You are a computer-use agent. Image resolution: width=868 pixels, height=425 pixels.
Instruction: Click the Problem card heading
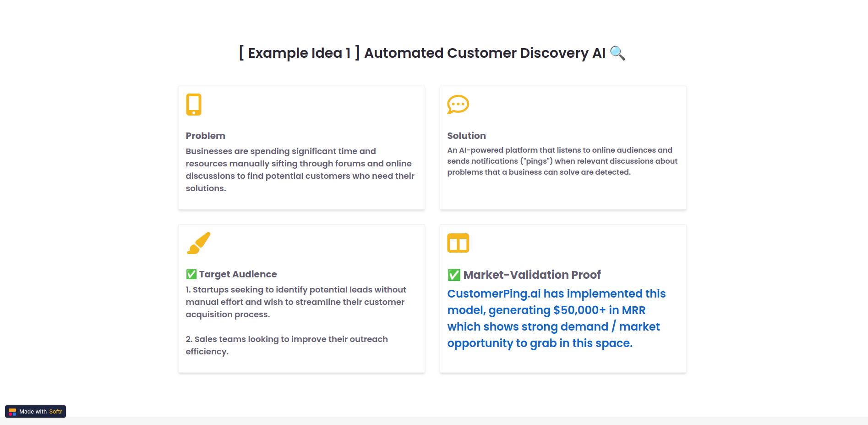(205, 136)
